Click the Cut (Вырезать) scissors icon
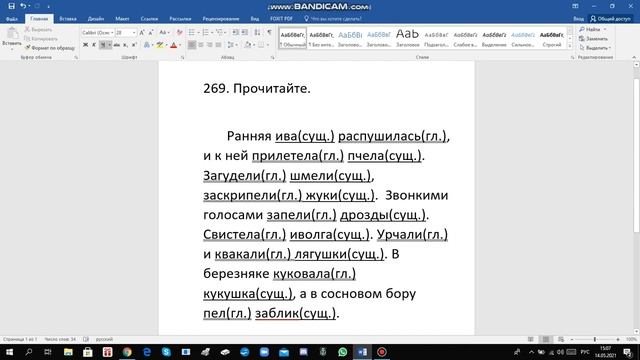 pos(27,29)
